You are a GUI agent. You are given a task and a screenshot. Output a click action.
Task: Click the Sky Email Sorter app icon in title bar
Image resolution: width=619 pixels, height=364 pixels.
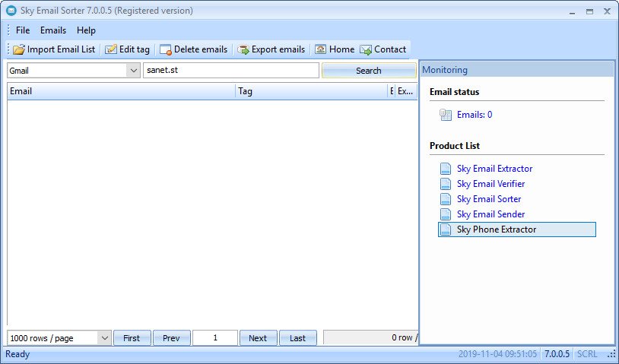(x=11, y=11)
